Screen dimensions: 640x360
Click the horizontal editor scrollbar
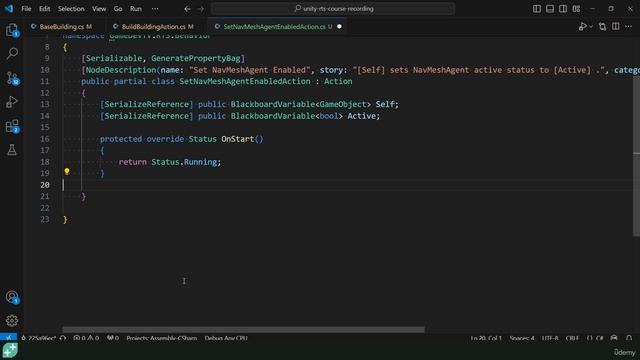pos(243,329)
